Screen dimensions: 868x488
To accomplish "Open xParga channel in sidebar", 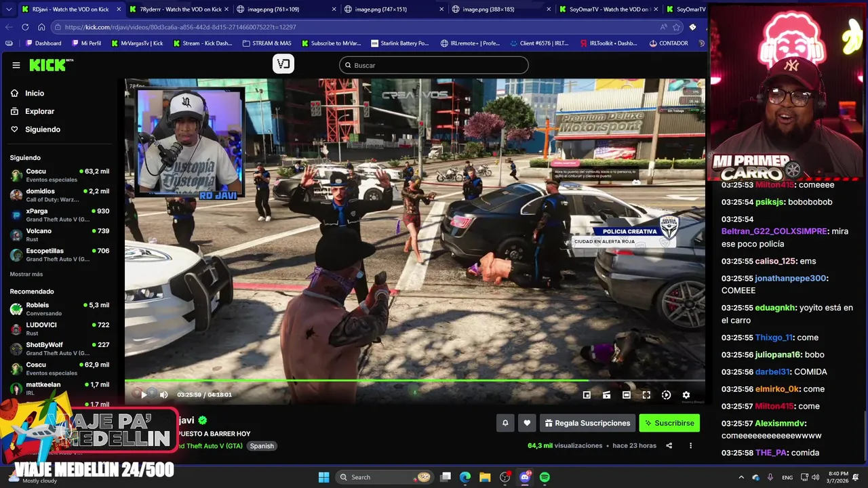I will click(60, 215).
